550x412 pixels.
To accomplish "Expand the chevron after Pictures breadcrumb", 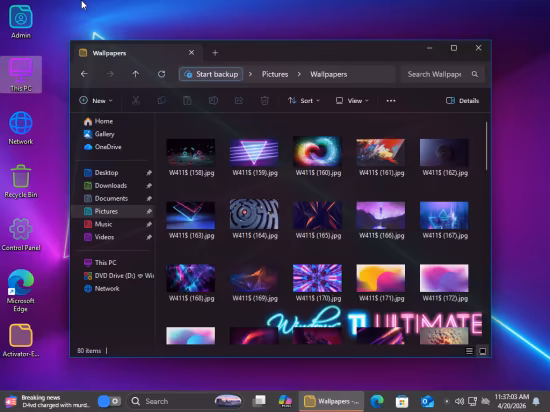I will 299,74.
